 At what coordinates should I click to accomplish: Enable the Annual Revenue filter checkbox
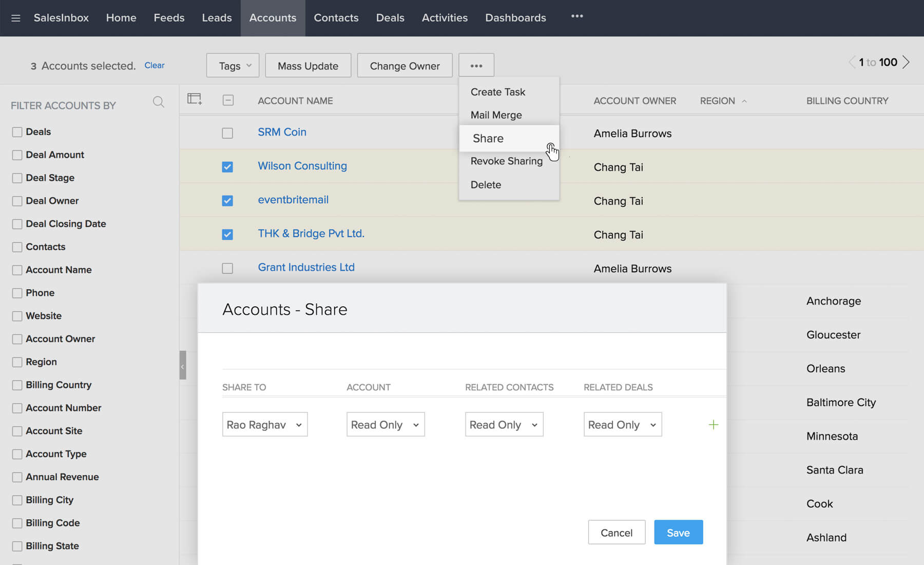pyautogui.click(x=17, y=477)
